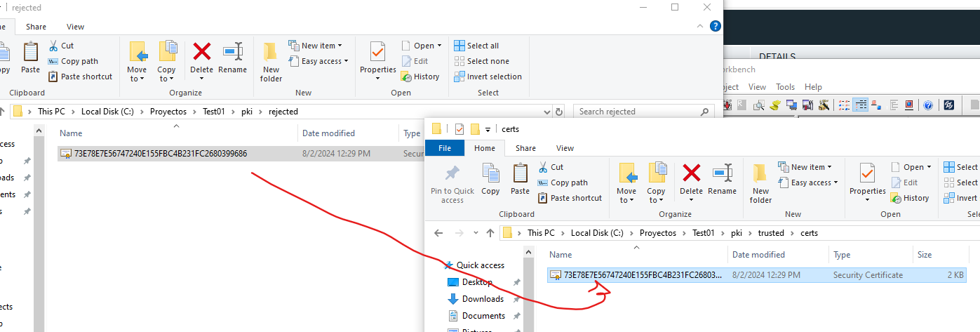
Task: Click the blue help icon in rejected window
Action: point(715,27)
